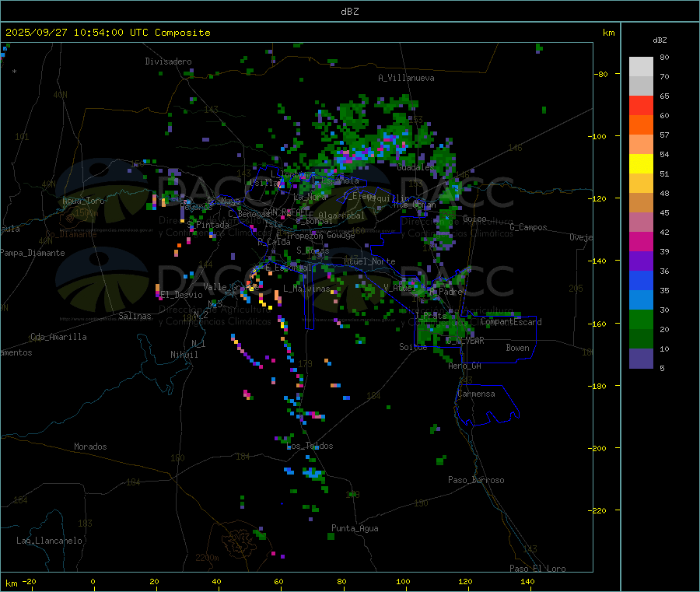The width and height of the screenshot is (700, 592).
Task: Click the Pampa_Diamante map label
Action: click(x=33, y=253)
